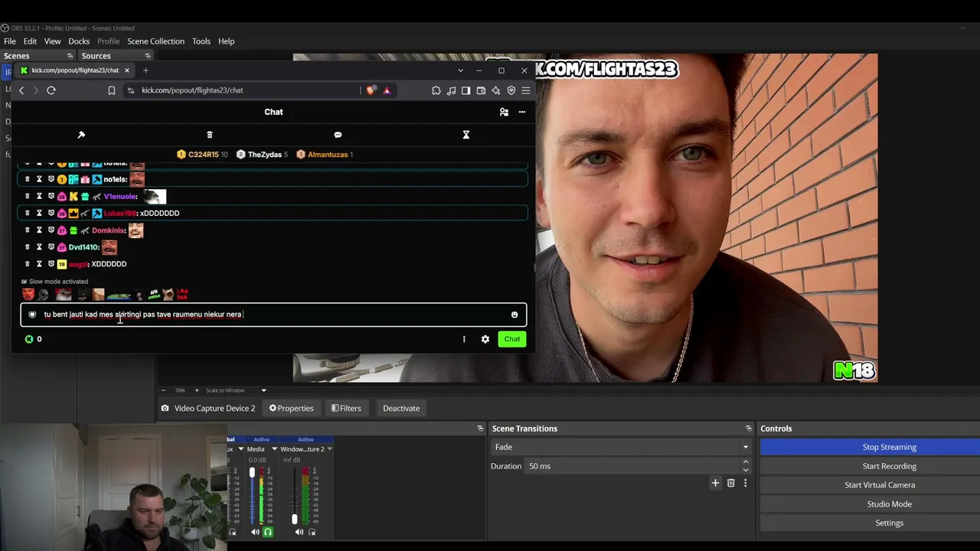The image size is (980, 551).
Task: Open the Tools menu in OBS
Action: point(201,41)
